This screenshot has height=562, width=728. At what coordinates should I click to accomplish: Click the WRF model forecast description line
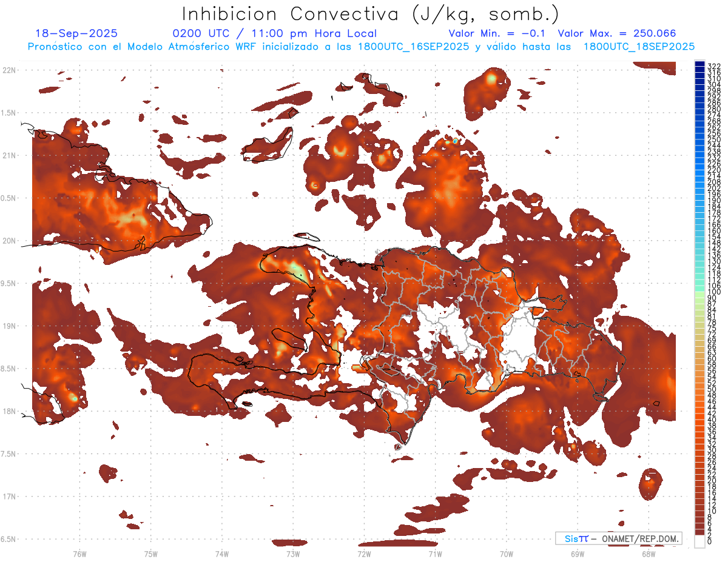click(x=361, y=47)
